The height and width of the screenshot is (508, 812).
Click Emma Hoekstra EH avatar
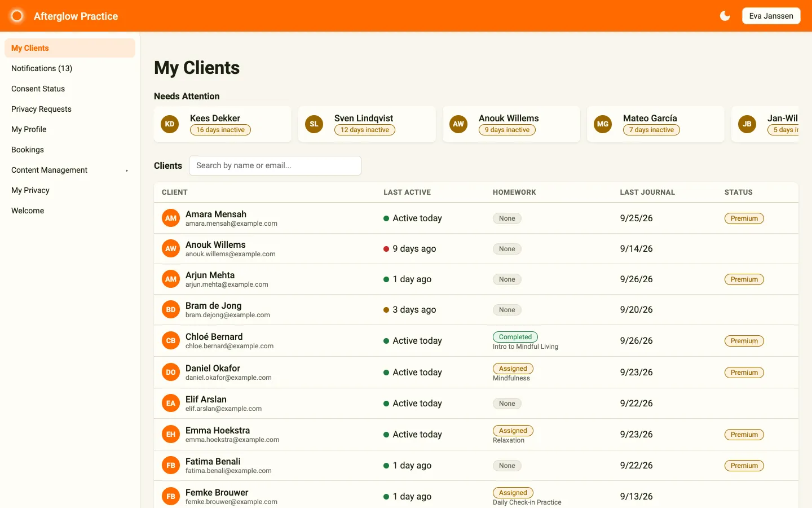pyautogui.click(x=171, y=434)
